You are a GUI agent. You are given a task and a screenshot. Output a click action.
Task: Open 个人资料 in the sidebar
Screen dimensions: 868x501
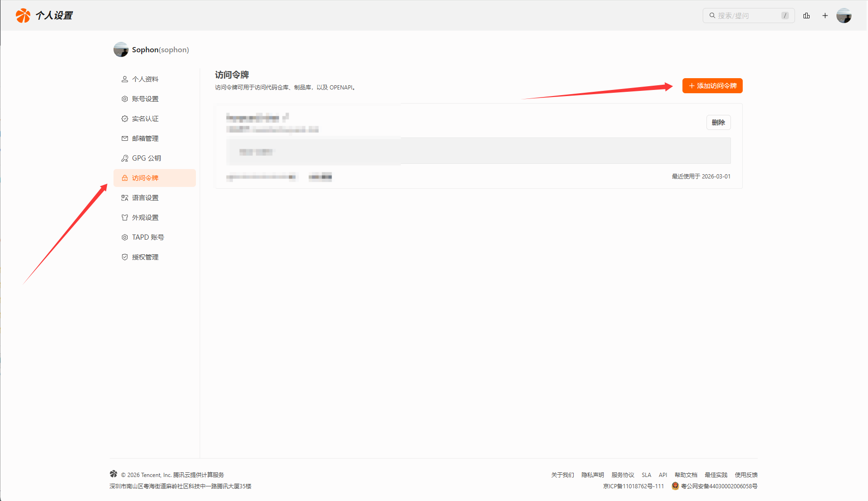145,79
